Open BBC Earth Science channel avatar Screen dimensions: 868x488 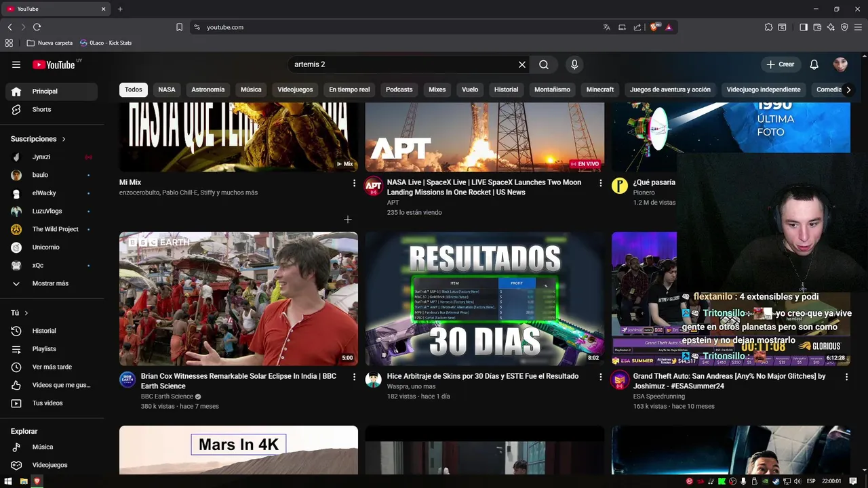127,380
